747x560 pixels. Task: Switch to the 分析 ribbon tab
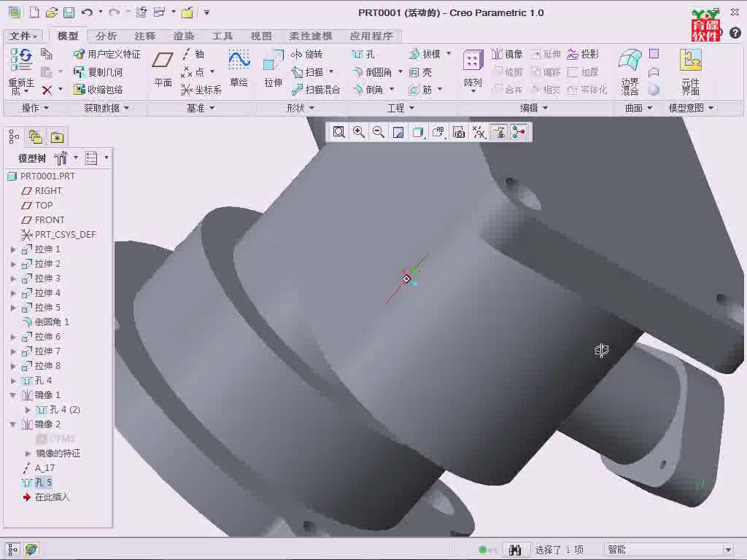click(x=106, y=36)
